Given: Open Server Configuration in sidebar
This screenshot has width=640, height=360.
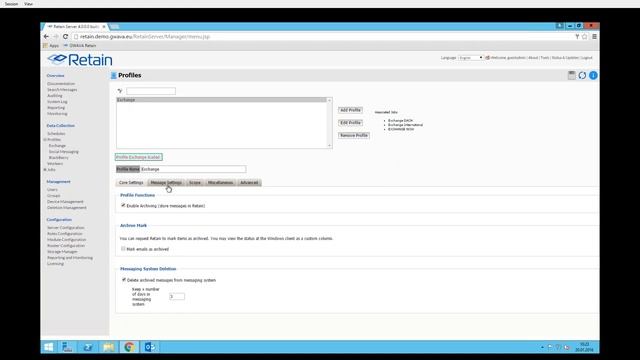Looking at the screenshot, I should point(66,228).
